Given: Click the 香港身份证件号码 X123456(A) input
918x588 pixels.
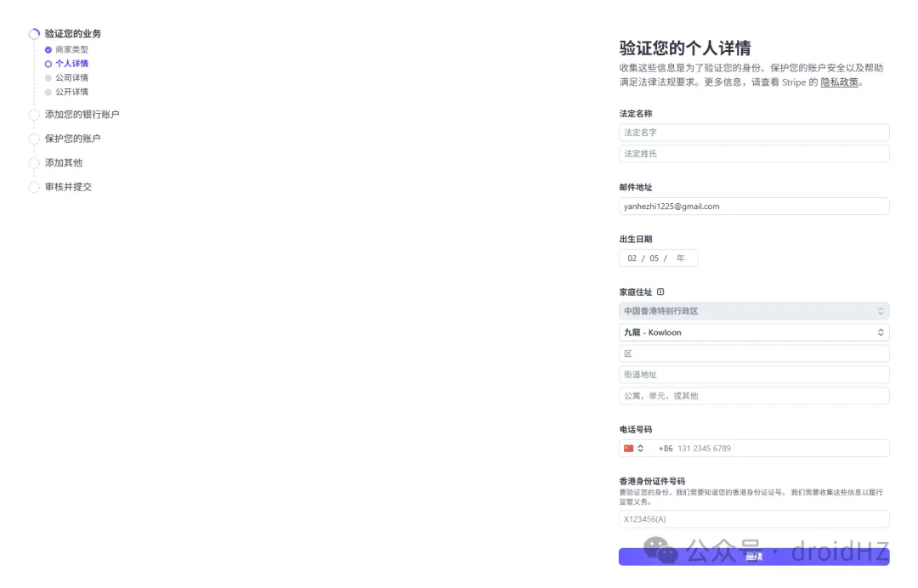Looking at the screenshot, I should tap(753, 519).
